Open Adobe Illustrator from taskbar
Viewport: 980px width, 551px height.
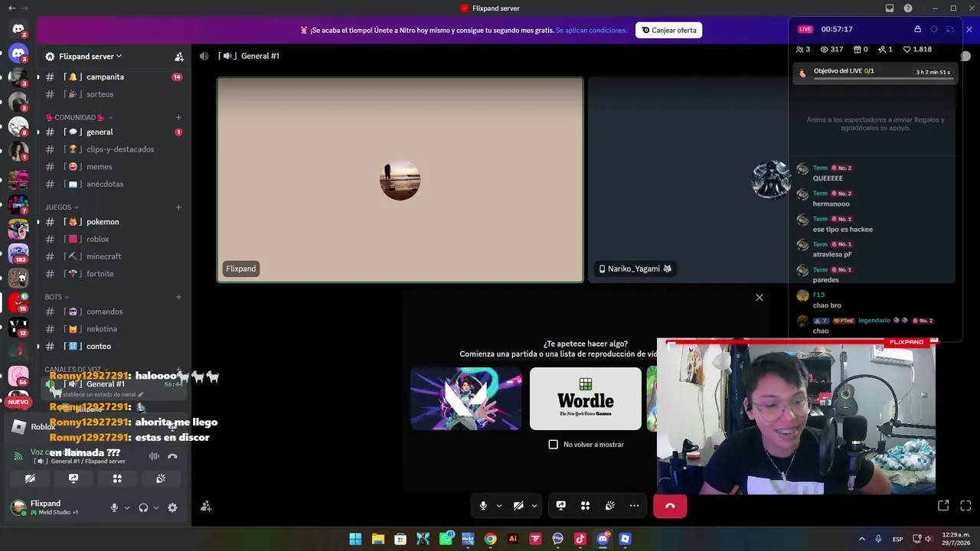512,539
